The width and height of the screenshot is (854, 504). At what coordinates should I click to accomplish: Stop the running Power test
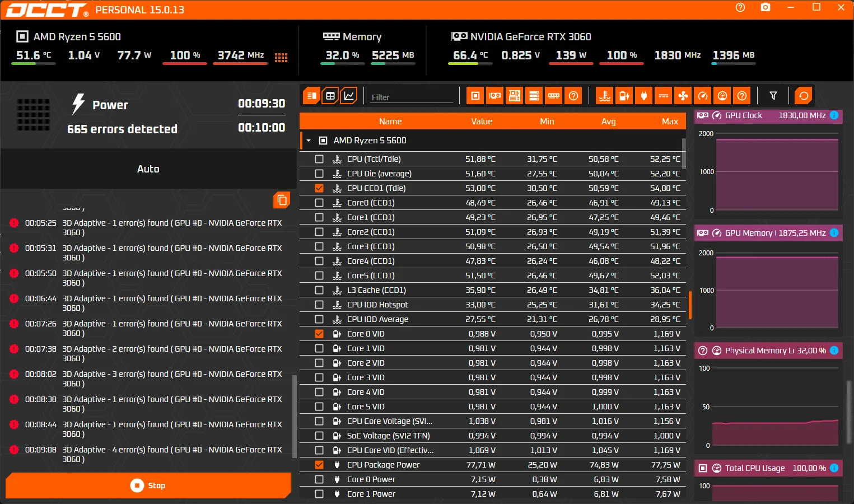click(148, 486)
